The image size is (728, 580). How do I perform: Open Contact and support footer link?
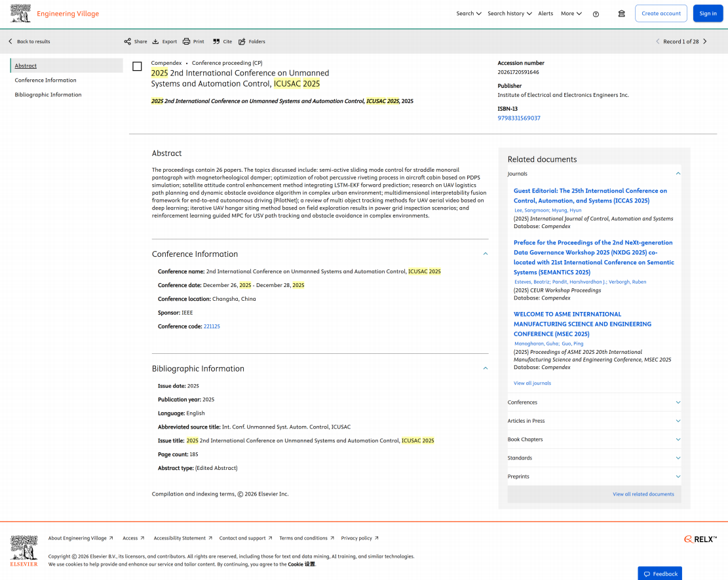[246, 538]
